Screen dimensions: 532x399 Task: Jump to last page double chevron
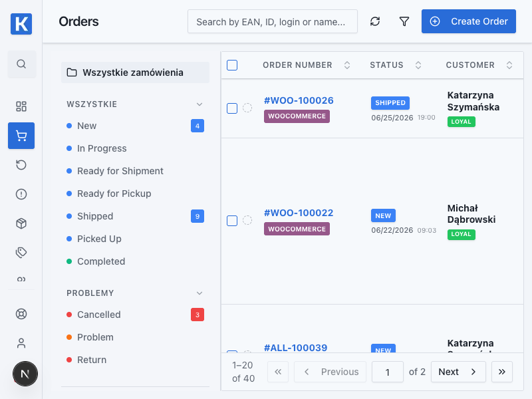tap(502, 372)
